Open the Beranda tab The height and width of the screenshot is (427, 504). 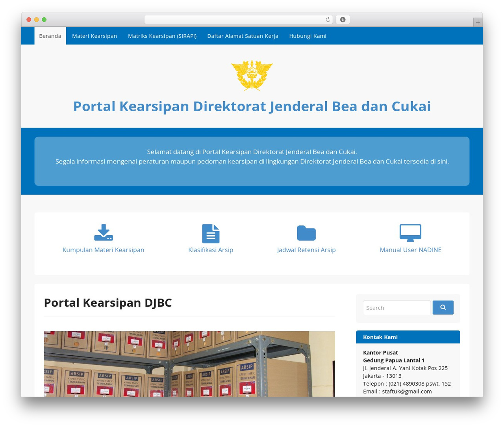(x=50, y=36)
